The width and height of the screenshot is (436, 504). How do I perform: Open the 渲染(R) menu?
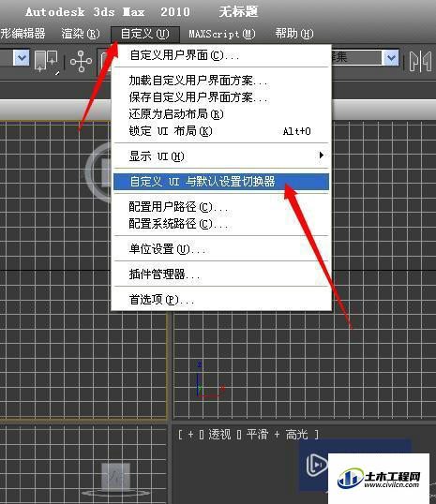(81, 34)
